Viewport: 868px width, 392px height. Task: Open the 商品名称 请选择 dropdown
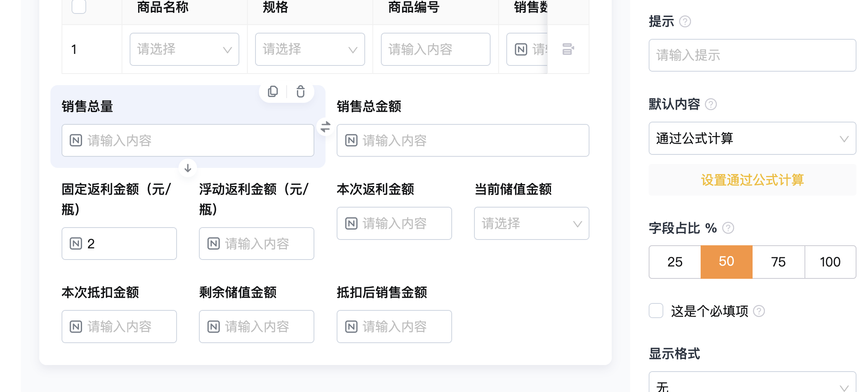[184, 49]
